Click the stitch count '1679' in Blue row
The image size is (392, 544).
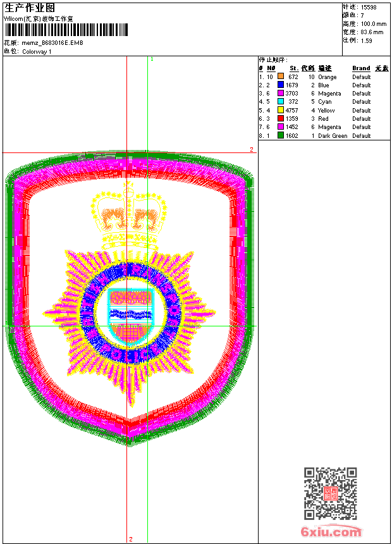[291, 85]
